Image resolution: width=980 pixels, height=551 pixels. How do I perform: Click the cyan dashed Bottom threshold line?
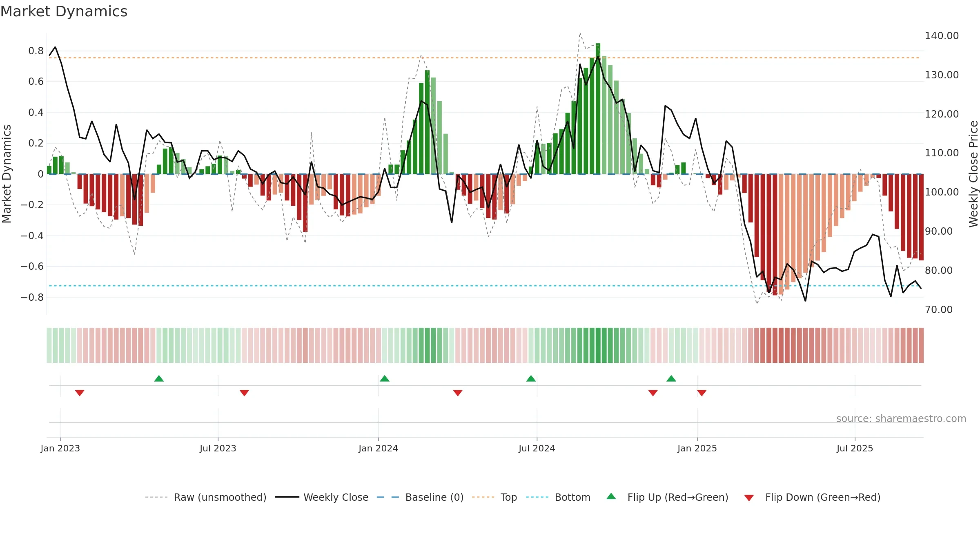pos(485,286)
